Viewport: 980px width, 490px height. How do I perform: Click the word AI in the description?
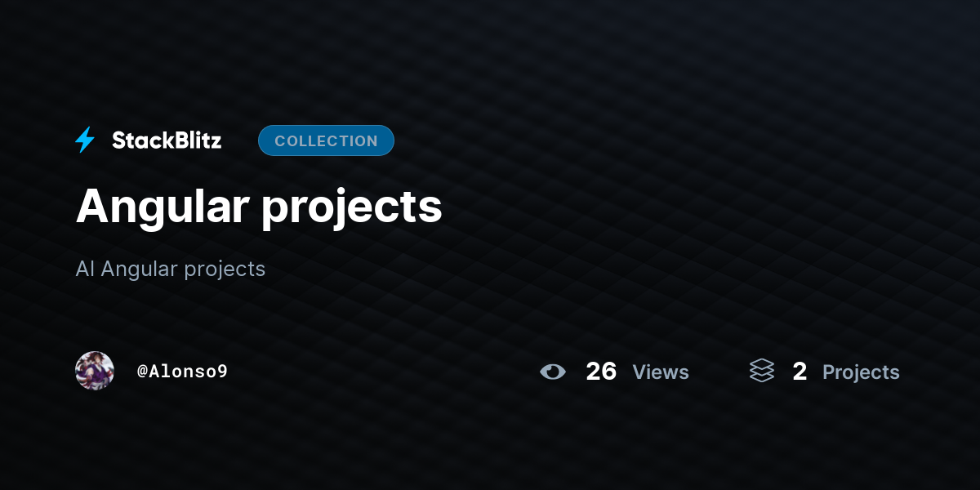(85, 269)
